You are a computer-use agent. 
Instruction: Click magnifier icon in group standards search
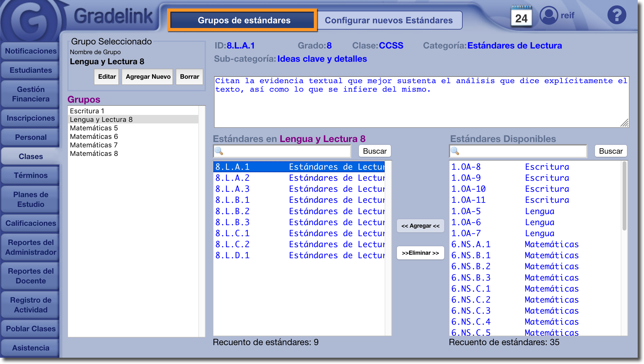(x=219, y=151)
